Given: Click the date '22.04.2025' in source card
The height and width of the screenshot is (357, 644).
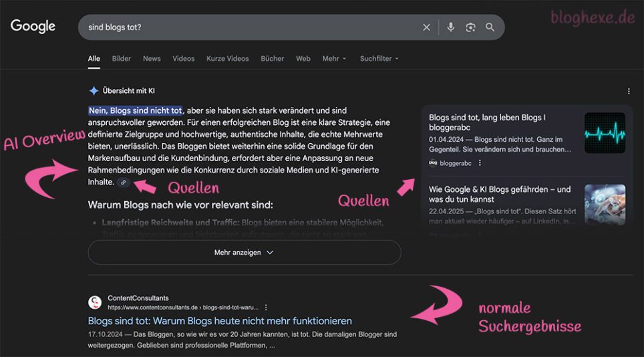Looking at the screenshot, I should pyautogui.click(x=446, y=211).
